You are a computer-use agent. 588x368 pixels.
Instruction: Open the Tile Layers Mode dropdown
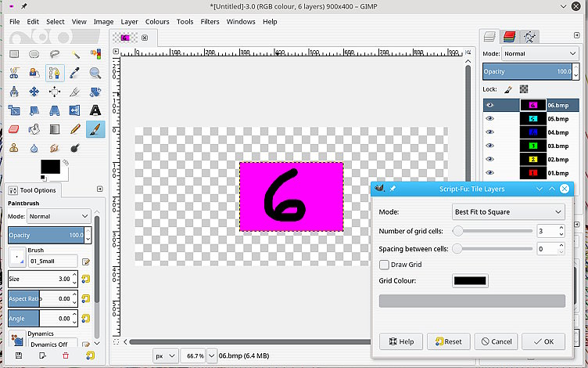click(x=508, y=211)
